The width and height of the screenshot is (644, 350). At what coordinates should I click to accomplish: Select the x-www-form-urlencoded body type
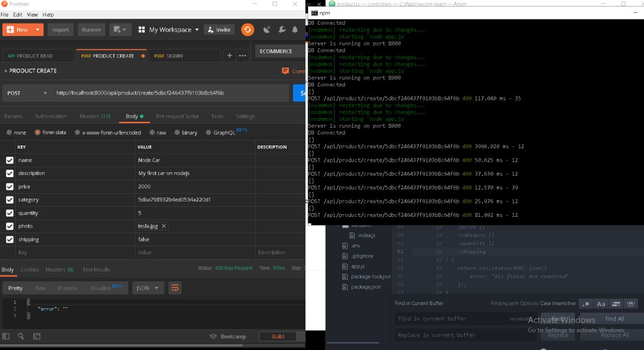tap(78, 133)
